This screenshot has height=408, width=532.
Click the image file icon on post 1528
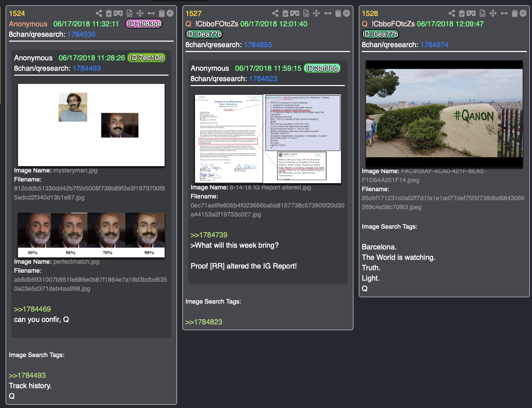pos(482,14)
